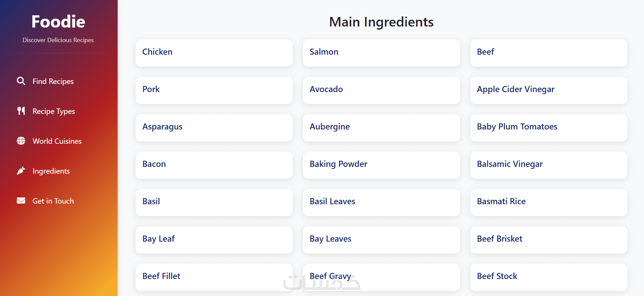Click the fork and knife icon
Viewport: 644px width, 296px height.
[21, 111]
